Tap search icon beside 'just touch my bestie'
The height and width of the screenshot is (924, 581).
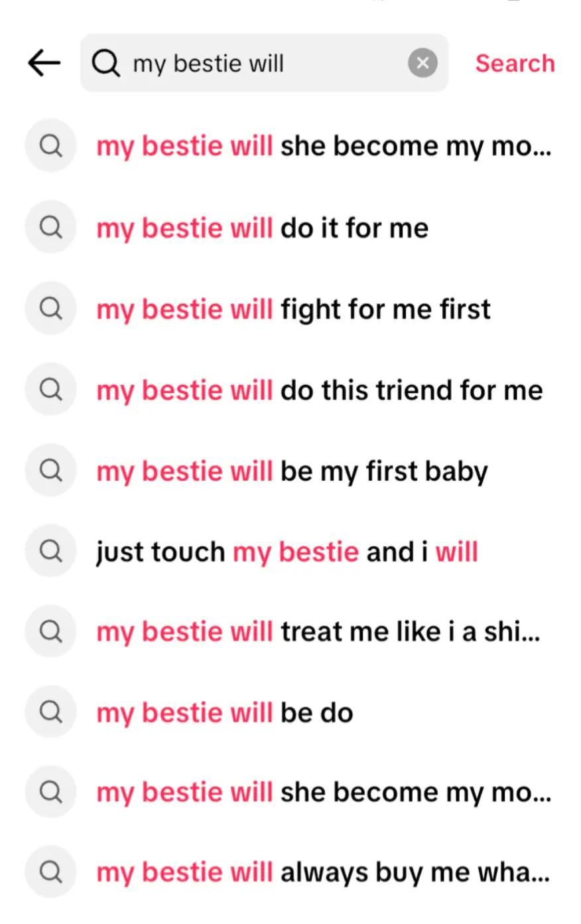51,550
